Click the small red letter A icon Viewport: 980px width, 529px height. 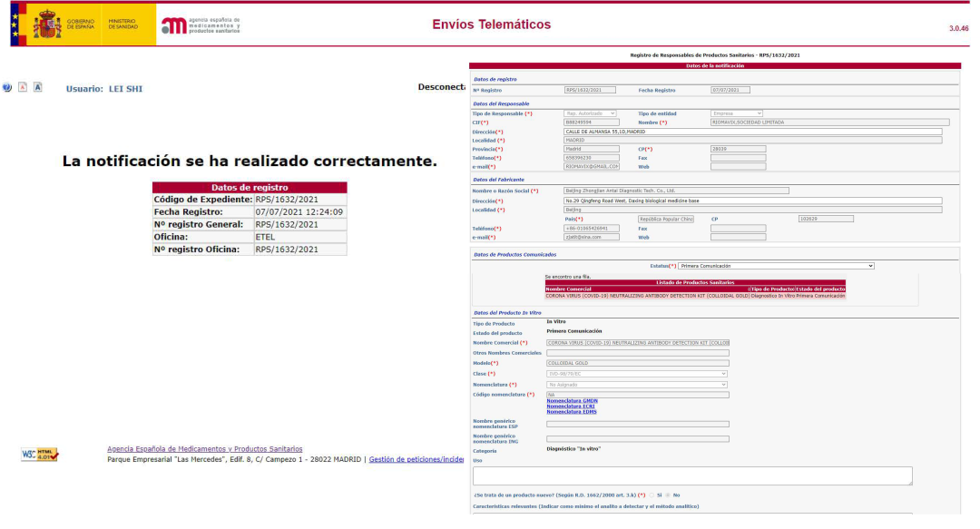click(23, 87)
